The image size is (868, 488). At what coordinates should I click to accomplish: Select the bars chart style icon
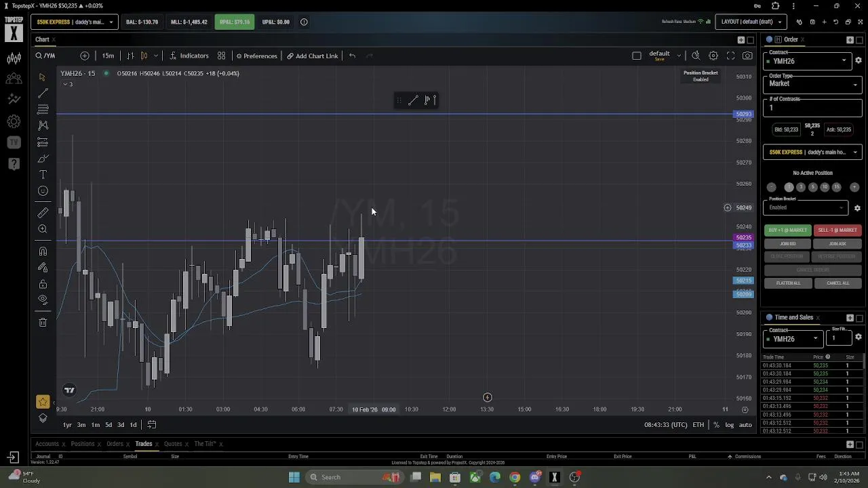coord(130,56)
